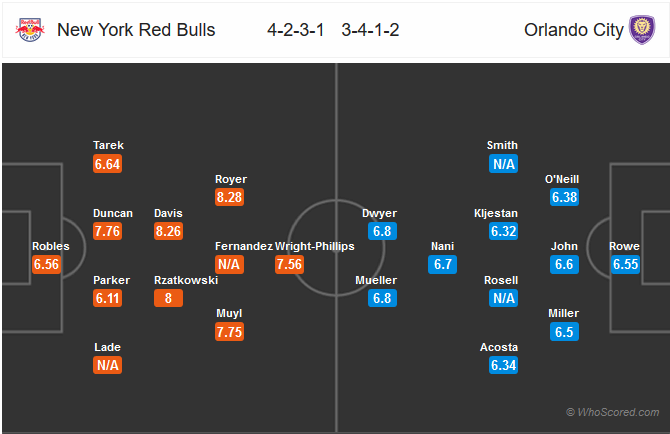Select Dwyer's 6.8 rating badge
The image size is (670, 434).
point(382,231)
